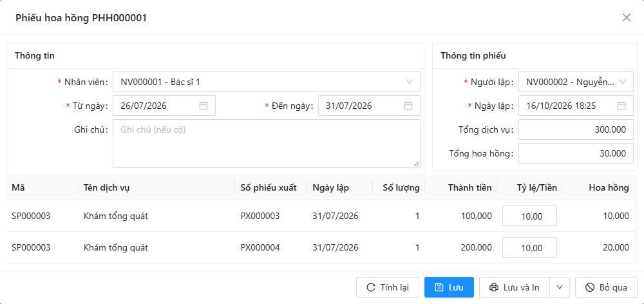Click Hoa hồng value 10,000

pyautogui.click(x=616, y=216)
